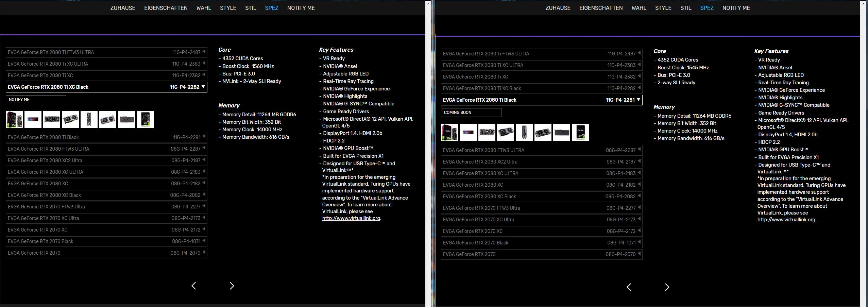868x307 pixels.
Task: Click COMING SOON button in right window
Action: (x=471, y=113)
